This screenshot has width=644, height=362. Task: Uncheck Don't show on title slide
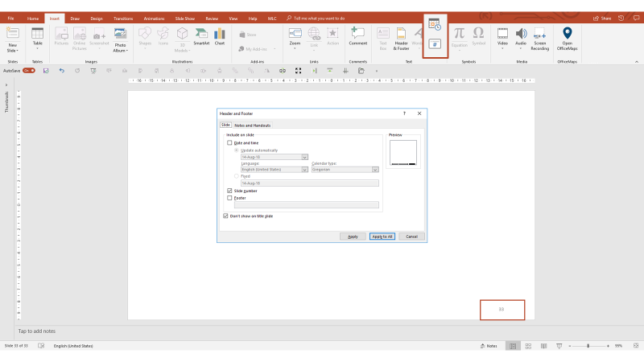pyautogui.click(x=225, y=216)
